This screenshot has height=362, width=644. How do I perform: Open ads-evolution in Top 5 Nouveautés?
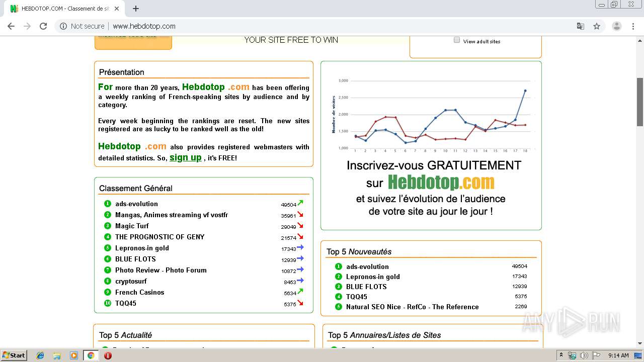point(367,266)
